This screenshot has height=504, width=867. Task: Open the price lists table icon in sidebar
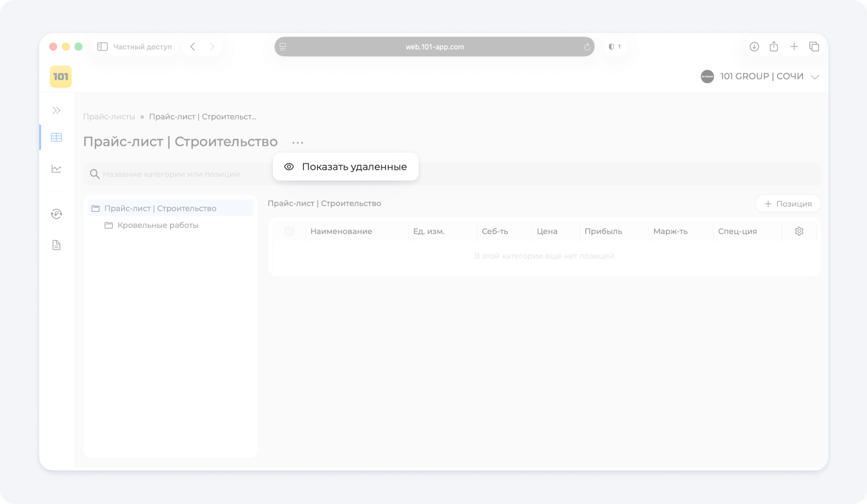(x=56, y=137)
